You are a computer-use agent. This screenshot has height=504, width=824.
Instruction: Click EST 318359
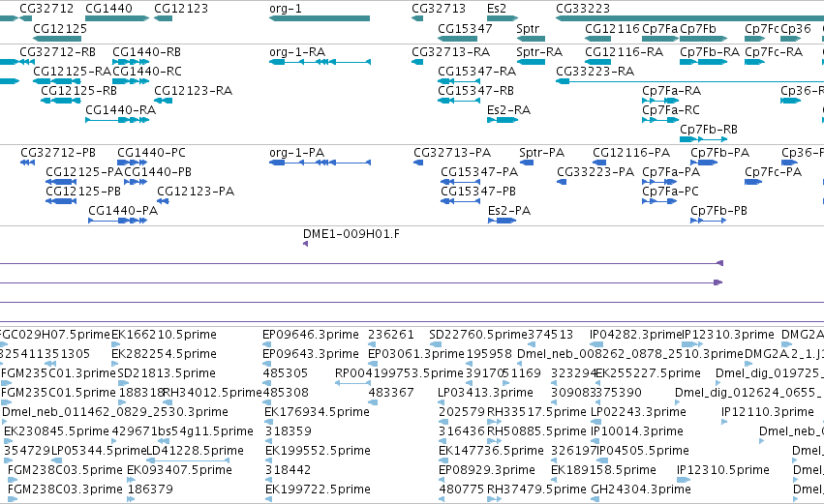[288, 431]
